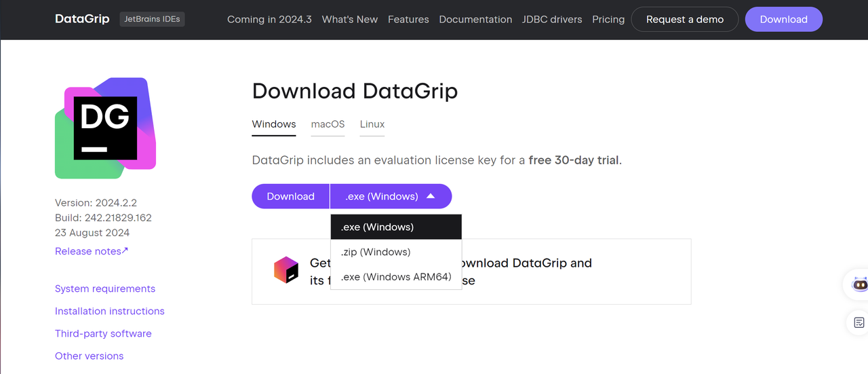Choose .exe (Windows) from the list
868x374 pixels.
(396, 227)
